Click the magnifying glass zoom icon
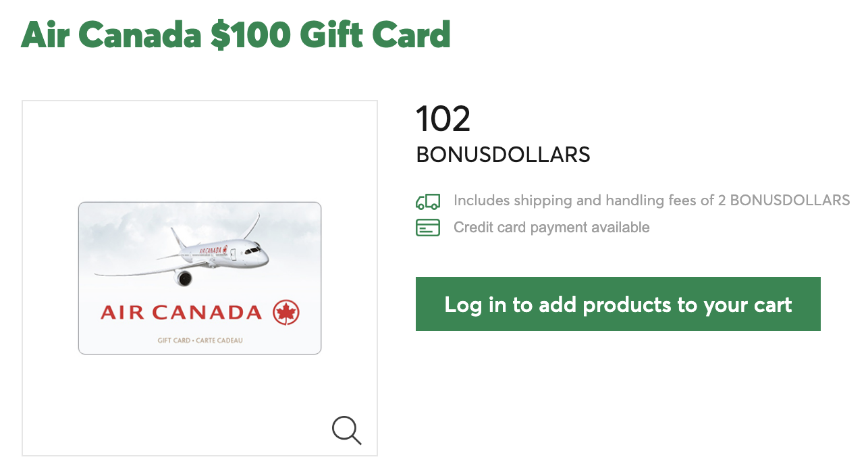Image resolution: width=868 pixels, height=474 pixels. 347,430
